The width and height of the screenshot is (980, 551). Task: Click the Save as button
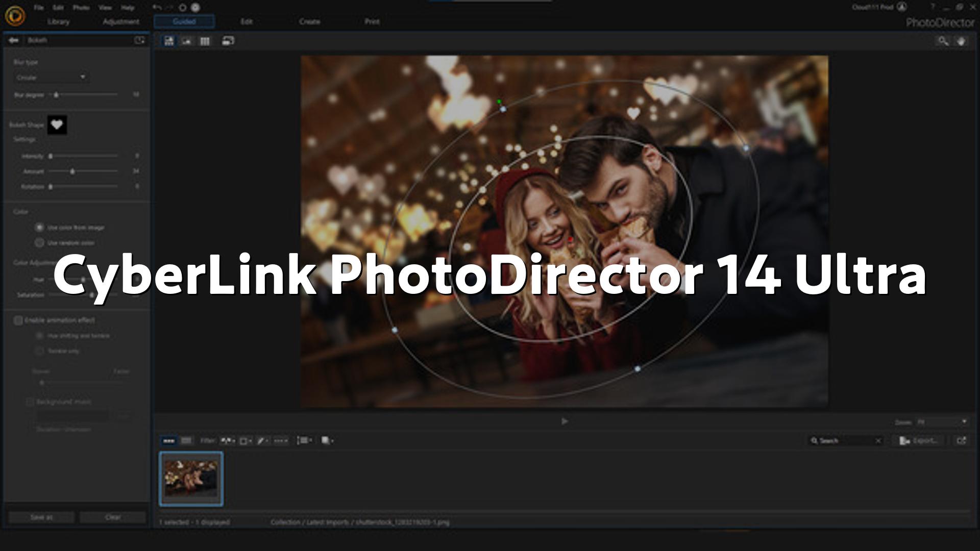pyautogui.click(x=41, y=517)
